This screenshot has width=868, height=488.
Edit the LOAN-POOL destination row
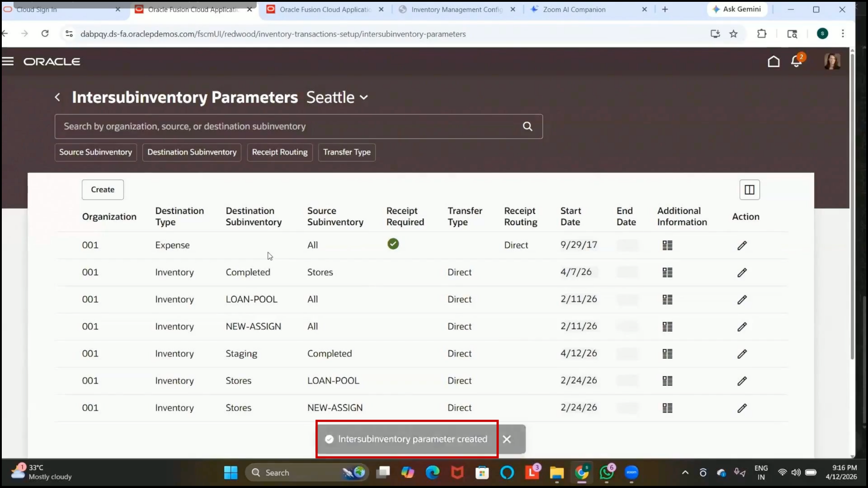(x=742, y=300)
